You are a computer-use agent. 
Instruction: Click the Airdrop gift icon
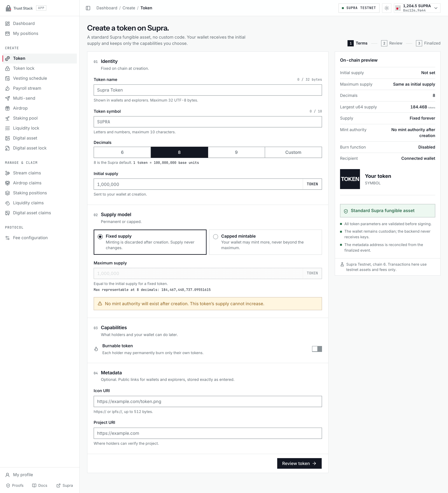(8, 108)
